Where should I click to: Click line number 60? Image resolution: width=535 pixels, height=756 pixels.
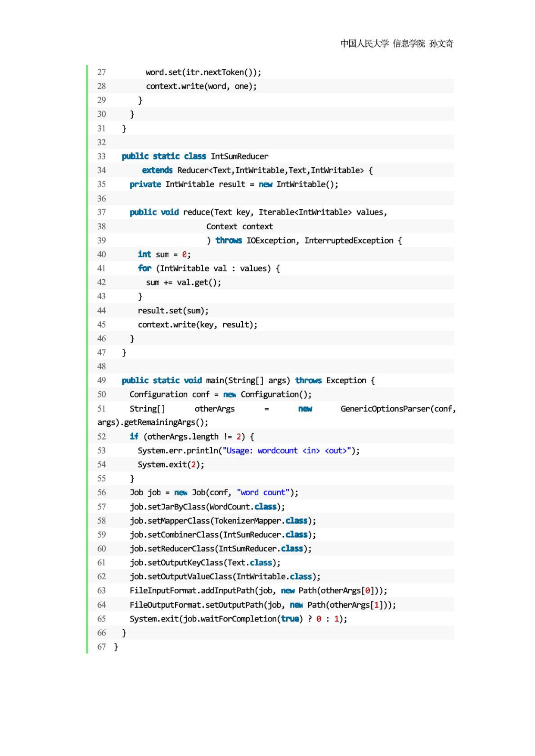(x=101, y=549)
